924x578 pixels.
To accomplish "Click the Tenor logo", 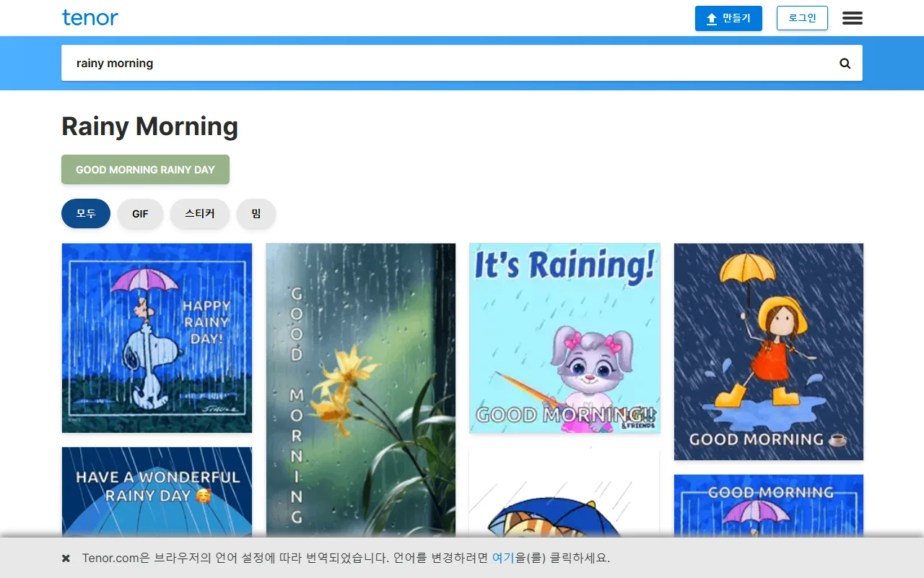I will tap(90, 18).
